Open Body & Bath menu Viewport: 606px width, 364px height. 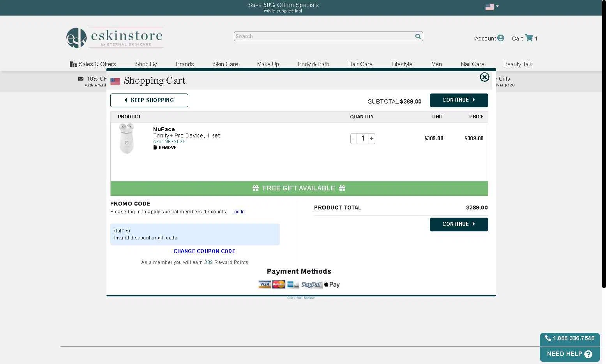click(313, 64)
